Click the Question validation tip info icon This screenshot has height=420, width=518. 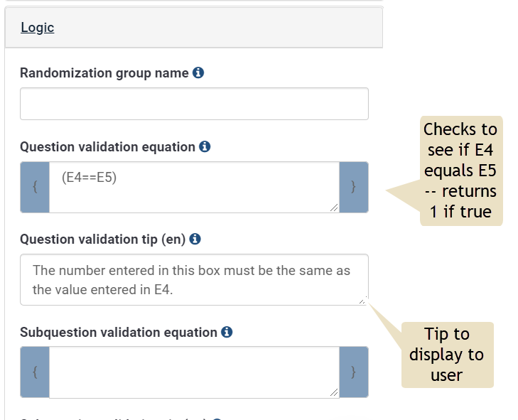pyautogui.click(x=195, y=239)
